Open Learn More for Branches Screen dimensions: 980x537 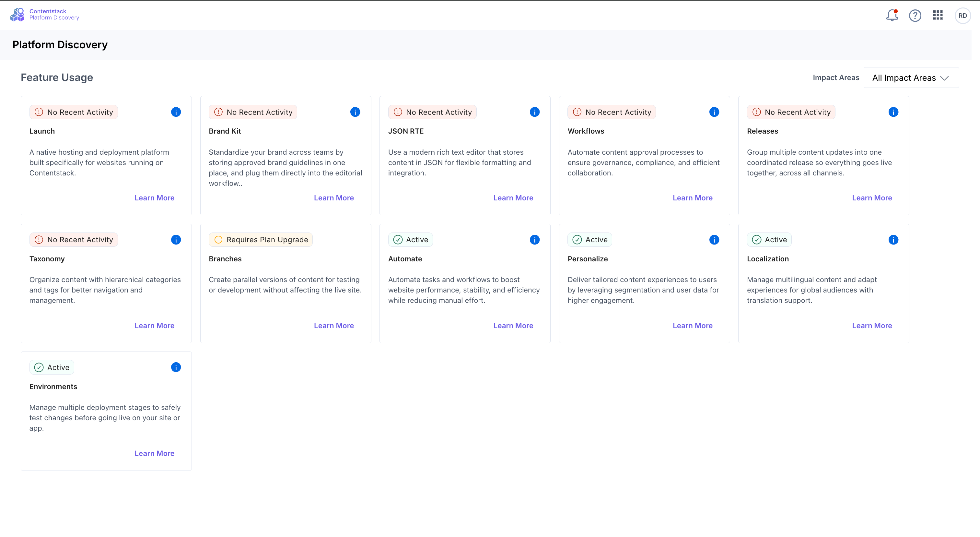click(x=334, y=326)
